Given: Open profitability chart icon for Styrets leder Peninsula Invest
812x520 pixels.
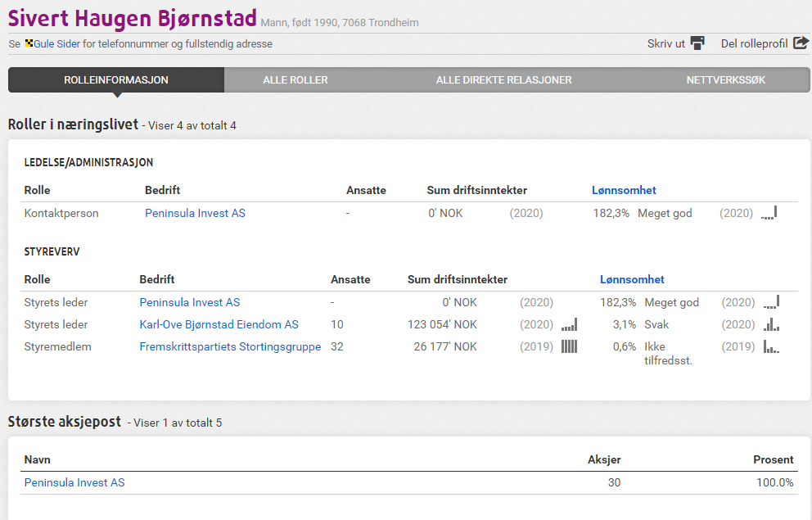Looking at the screenshot, I should pos(771,301).
